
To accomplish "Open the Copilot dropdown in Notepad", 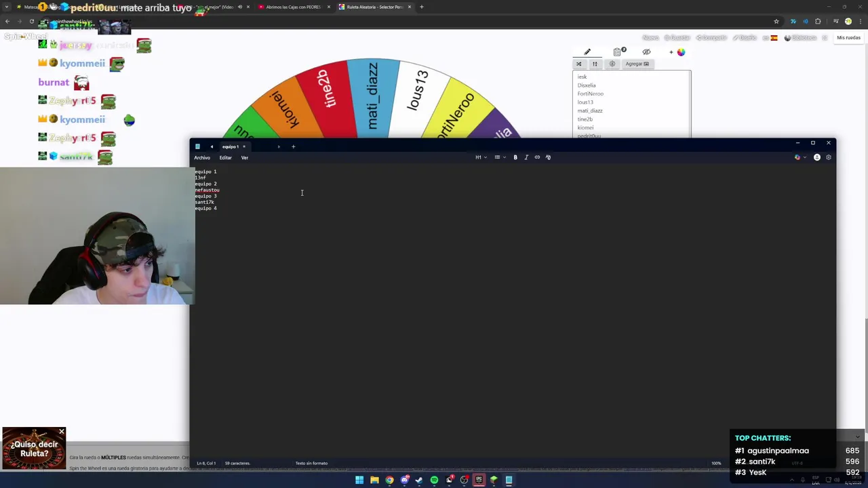I will click(x=800, y=157).
